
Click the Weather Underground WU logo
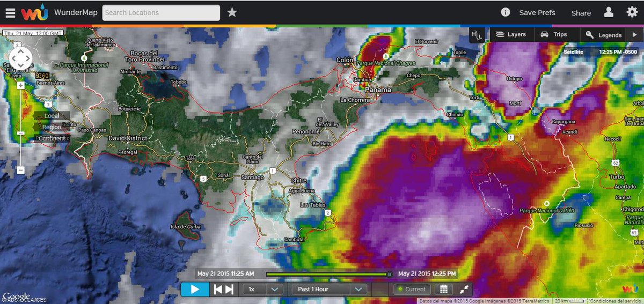point(35,12)
